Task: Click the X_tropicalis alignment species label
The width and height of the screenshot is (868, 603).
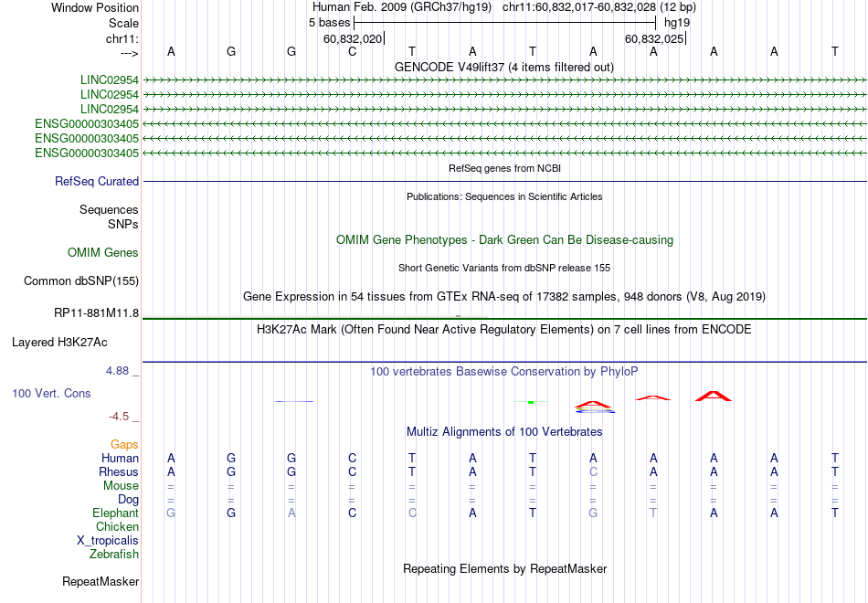Action: [x=108, y=541]
